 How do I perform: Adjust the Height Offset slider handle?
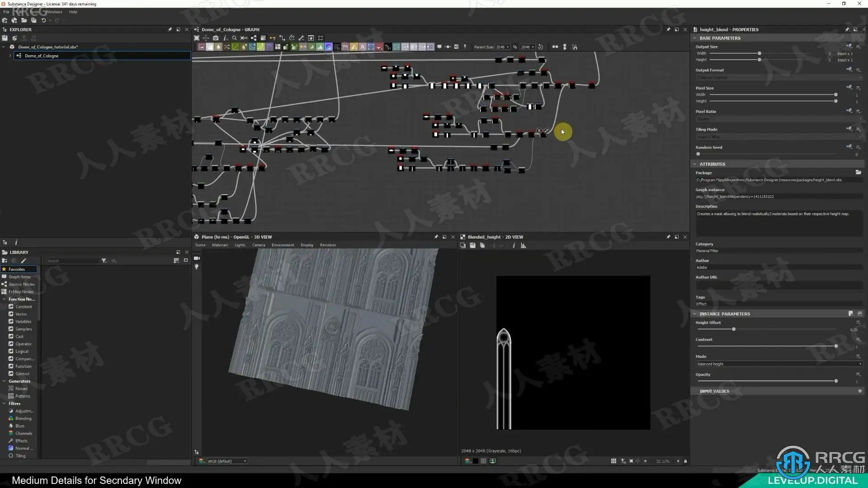(x=733, y=329)
